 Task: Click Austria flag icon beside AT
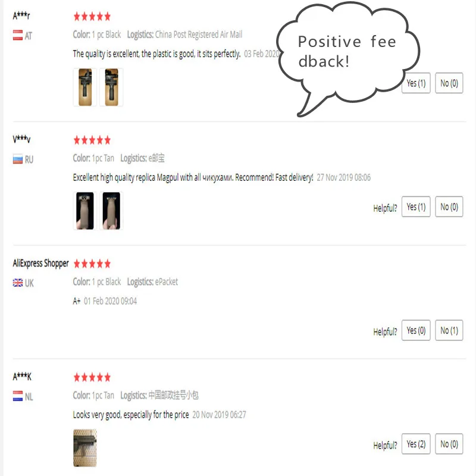18,35
